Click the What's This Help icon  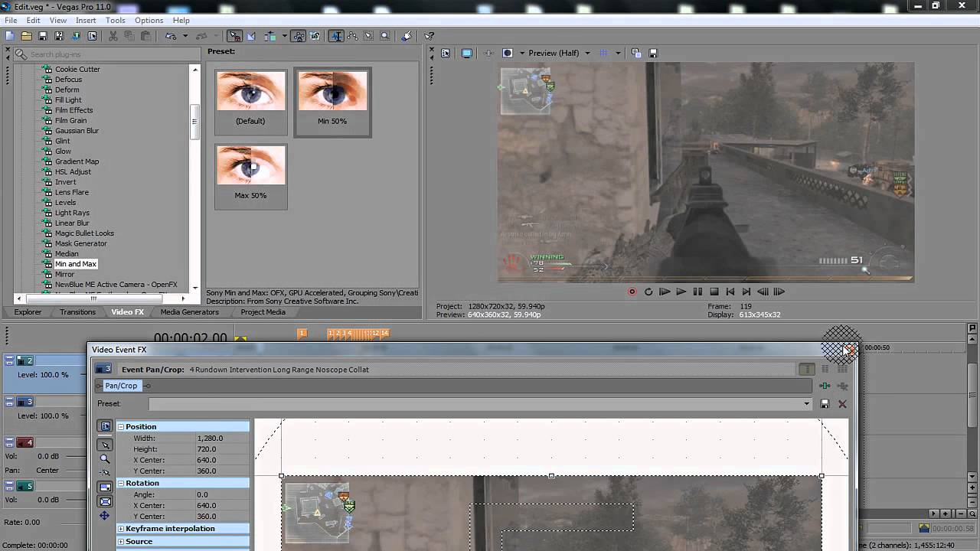pos(429,36)
